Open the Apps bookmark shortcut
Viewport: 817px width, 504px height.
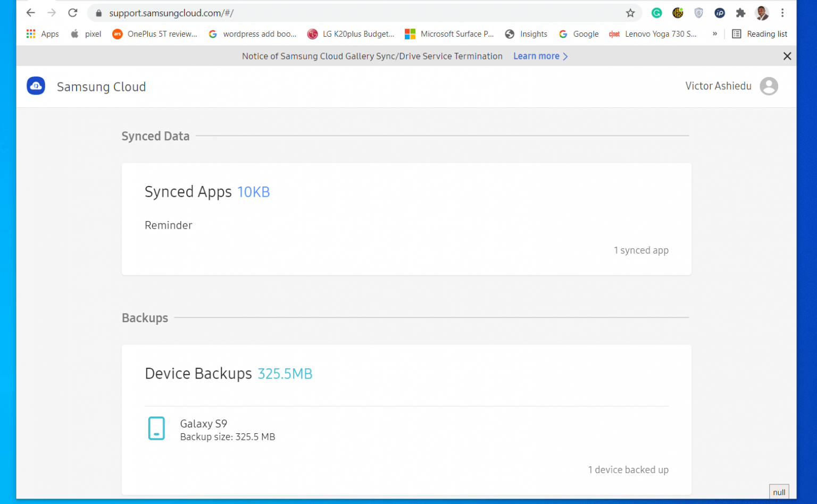42,33
